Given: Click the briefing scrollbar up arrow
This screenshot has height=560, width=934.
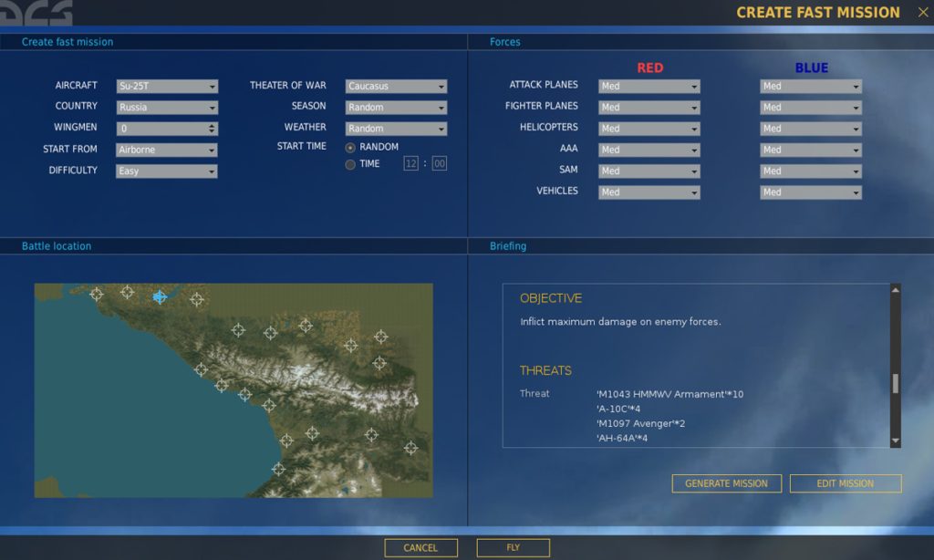Looking at the screenshot, I should tap(896, 290).
